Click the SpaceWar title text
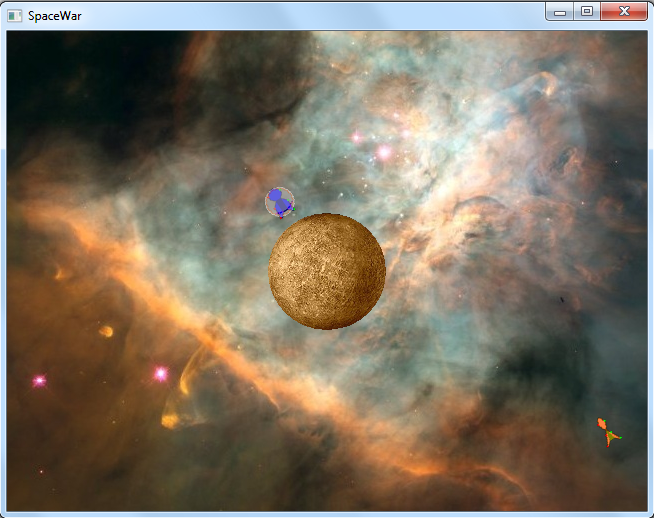Image resolution: width=654 pixels, height=518 pixels. (55, 16)
